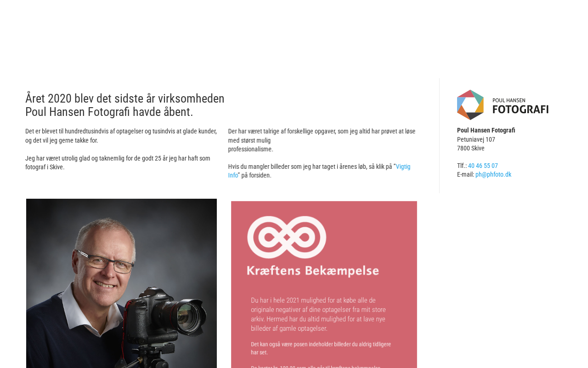This screenshot has height=368, width=588.
Task: Click the FOTOGRAFI wordmark in the logo
Action: point(520,109)
